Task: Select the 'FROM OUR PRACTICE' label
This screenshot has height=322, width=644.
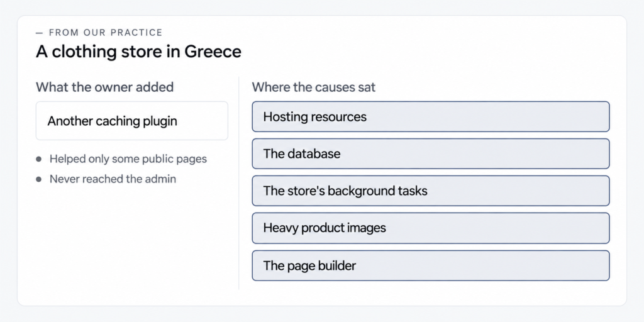Action: [106, 33]
